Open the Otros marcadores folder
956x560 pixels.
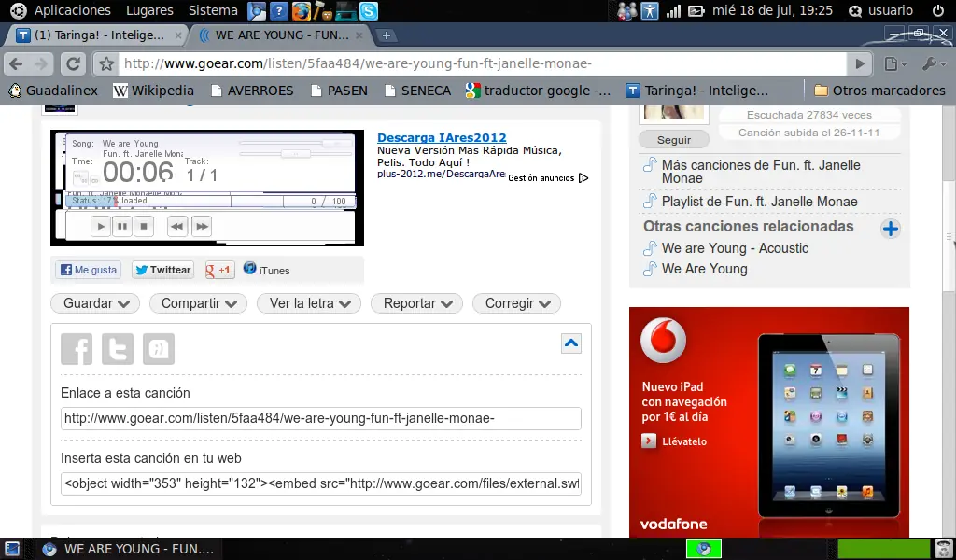point(879,91)
